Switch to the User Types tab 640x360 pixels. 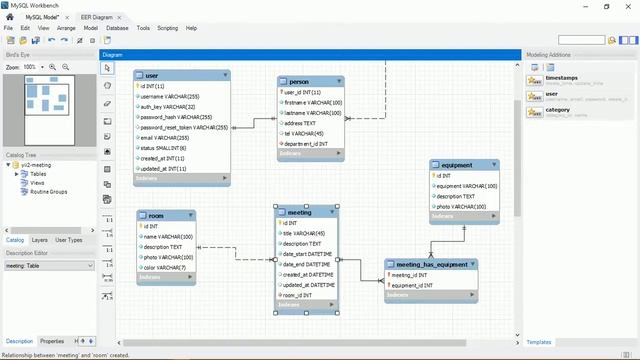pos(69,240)
